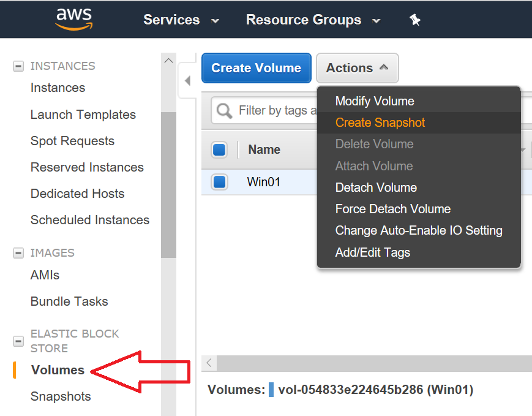Toggle the select-all volumes checkbox
The width and height of the screenshot is (532, 416).
(x=219, y=149)
